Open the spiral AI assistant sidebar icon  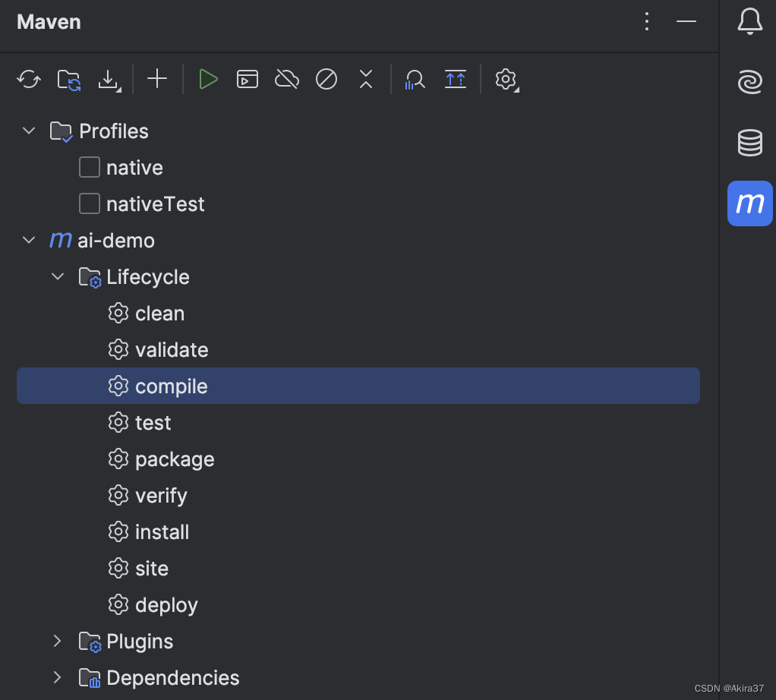[750, 82]
